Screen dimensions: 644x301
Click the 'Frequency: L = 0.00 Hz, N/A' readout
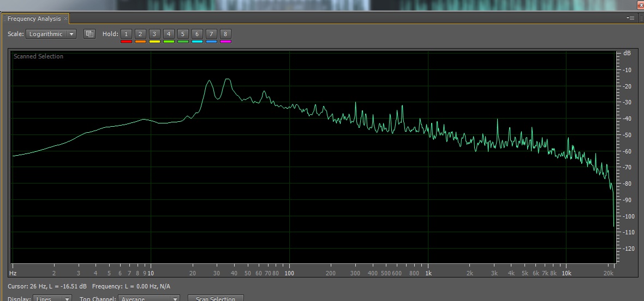click(131, 286)
